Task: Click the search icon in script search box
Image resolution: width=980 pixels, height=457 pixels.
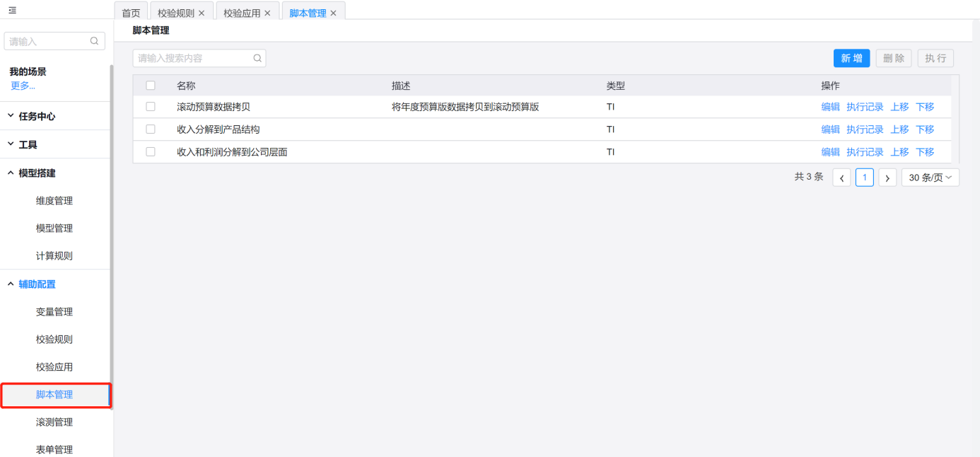Action: (x=257, y=58)
